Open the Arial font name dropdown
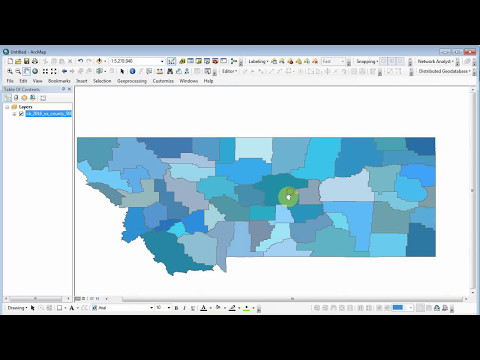The image size is (480, 360). [151, 308]
